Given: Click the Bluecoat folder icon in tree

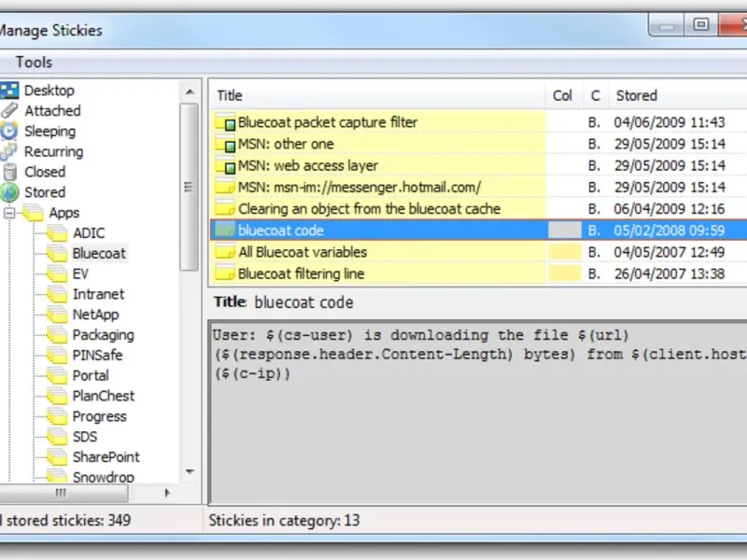Looking at the screenshot, I should click(x=57, y=253).
